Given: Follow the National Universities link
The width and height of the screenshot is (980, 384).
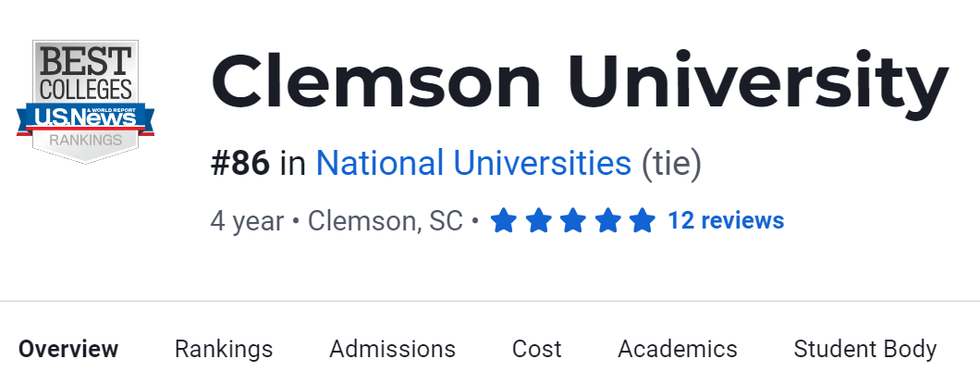Looking at the screenshot, I should click(x=473, y=164).
